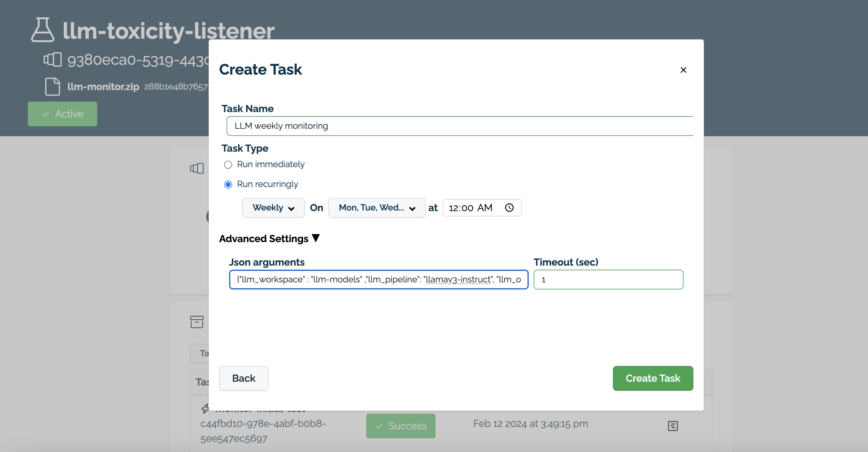Click the Back button
The image size is (868, 452).
(243, 378)
